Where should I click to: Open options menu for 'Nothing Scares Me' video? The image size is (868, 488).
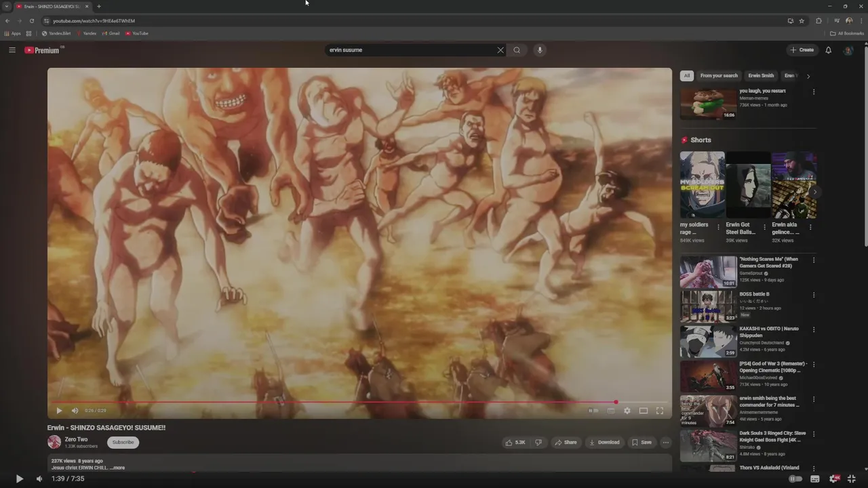tap(814, 260)
